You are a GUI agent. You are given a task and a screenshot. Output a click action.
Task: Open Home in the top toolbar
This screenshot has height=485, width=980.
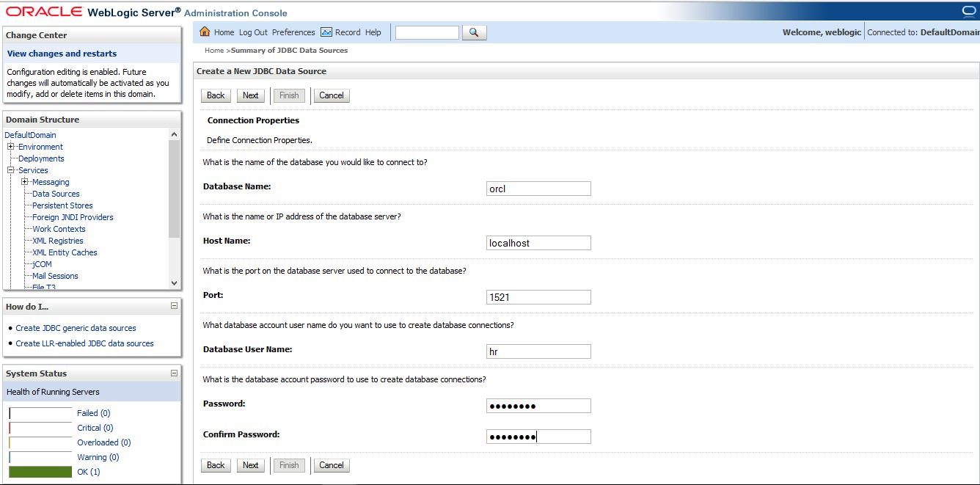[224, 32]
